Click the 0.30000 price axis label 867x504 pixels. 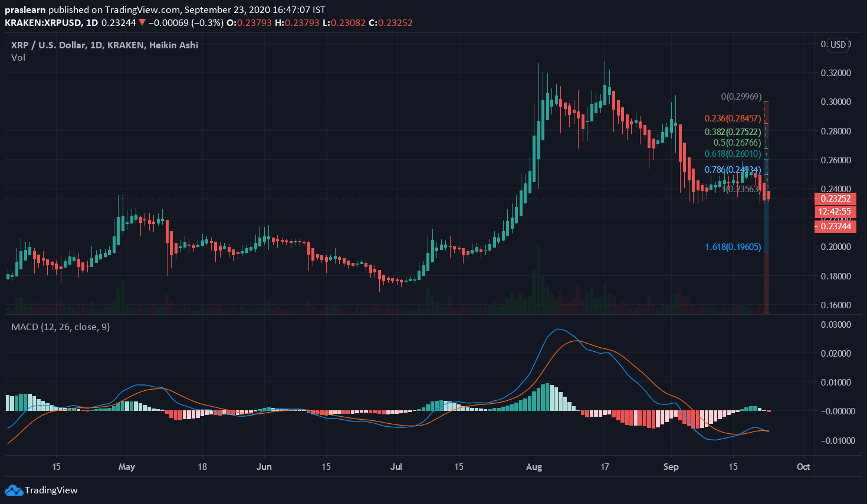click(836, 101)
